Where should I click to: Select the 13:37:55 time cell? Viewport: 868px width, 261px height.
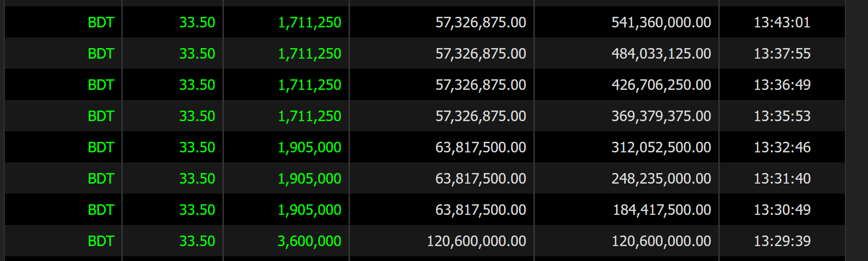pyautogui.click(x=782, y=53)
